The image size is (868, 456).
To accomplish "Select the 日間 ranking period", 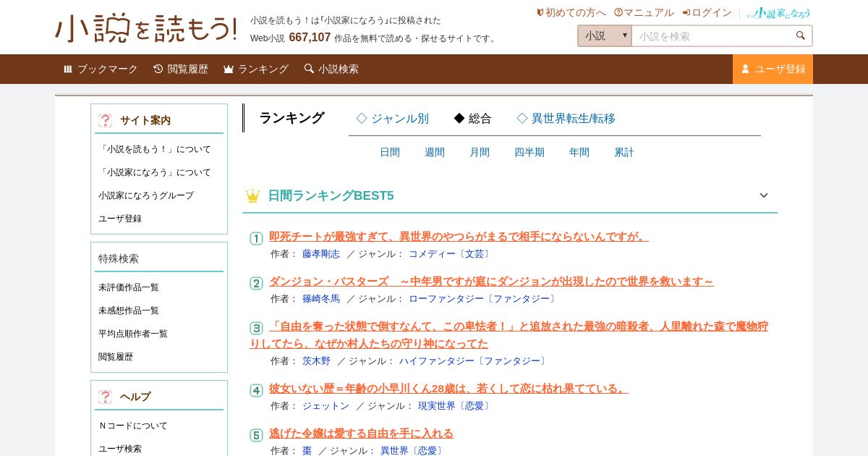I will 390,153.
